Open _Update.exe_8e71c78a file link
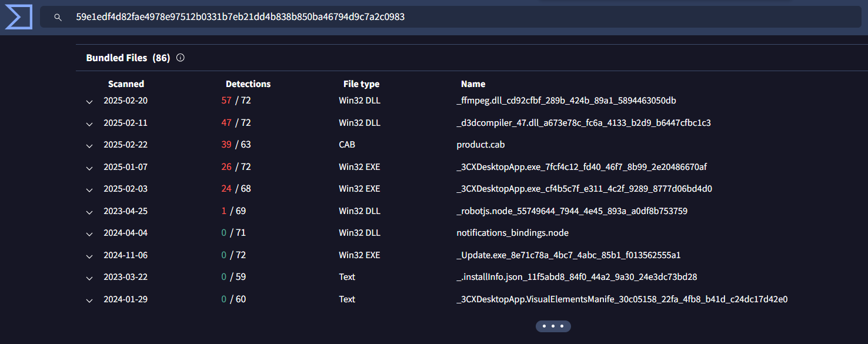 coord(568,255)
